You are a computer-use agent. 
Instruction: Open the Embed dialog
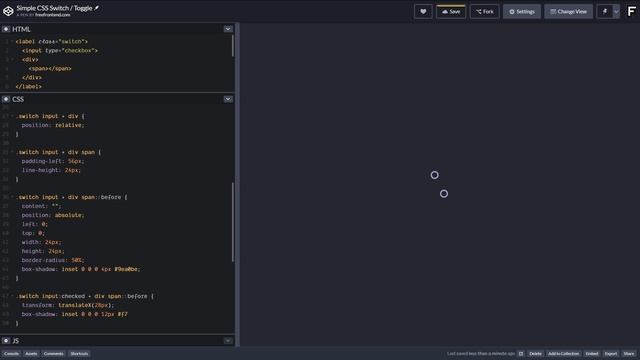(591, 353)
